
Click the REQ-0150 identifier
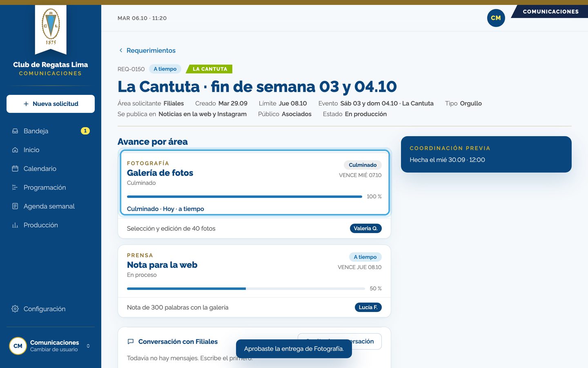tap(131, 69)
